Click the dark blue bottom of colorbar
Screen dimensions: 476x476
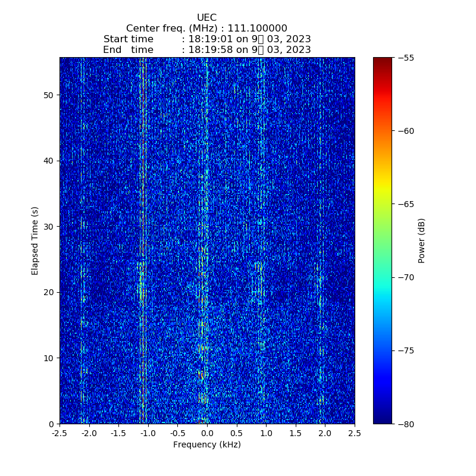[x=383, y=419]
